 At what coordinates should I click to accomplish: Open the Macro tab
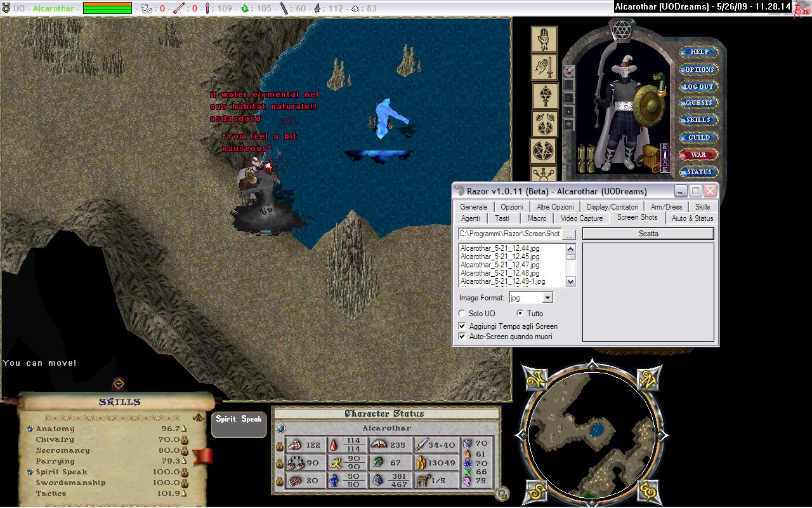(537, 218)
